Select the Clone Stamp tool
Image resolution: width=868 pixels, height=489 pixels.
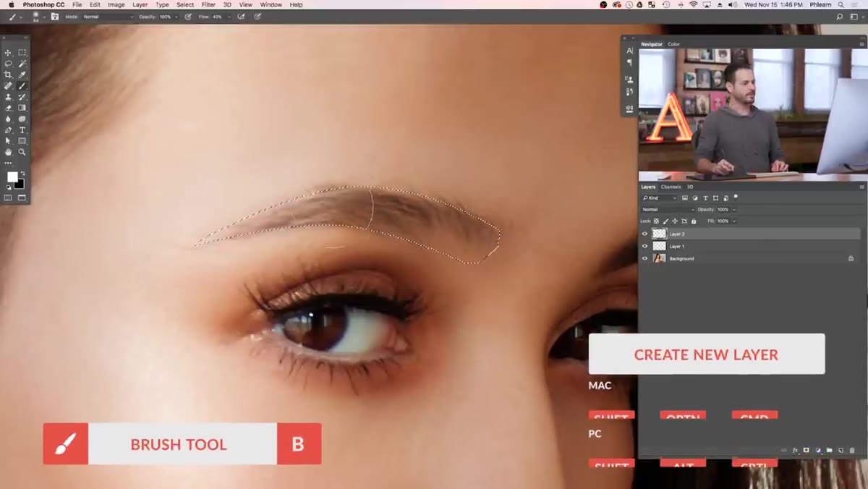[9, 97]
